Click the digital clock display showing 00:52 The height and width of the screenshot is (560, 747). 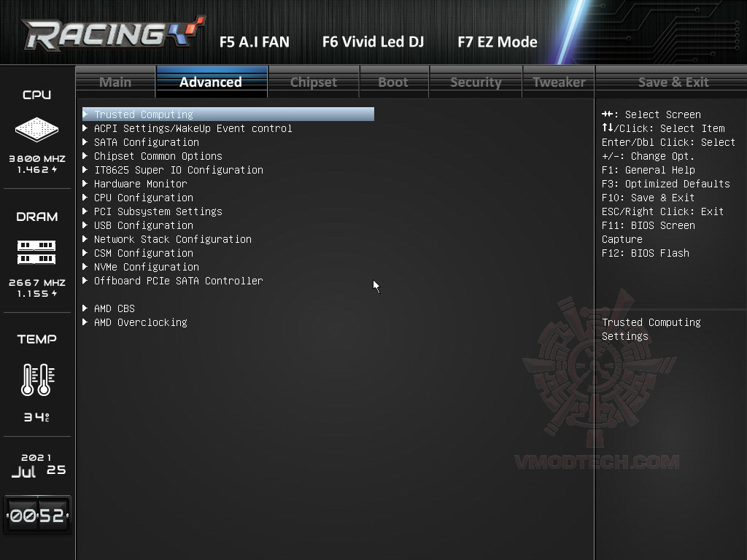click(37, 516)
